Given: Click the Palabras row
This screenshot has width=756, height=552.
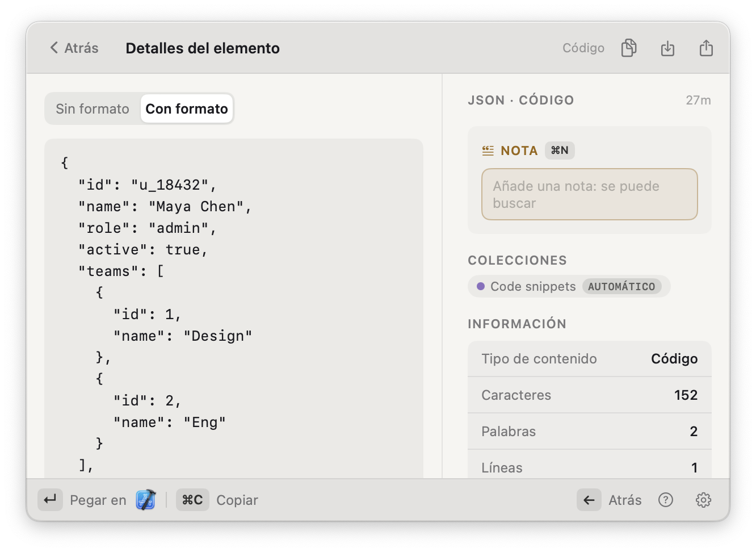Looking at the screenshot, I should [x=589, y=432].
